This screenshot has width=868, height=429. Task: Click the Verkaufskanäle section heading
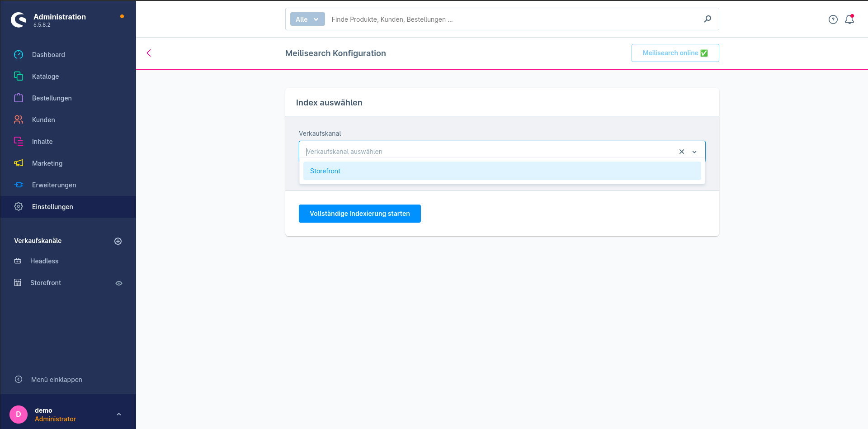tap(38, 241)
